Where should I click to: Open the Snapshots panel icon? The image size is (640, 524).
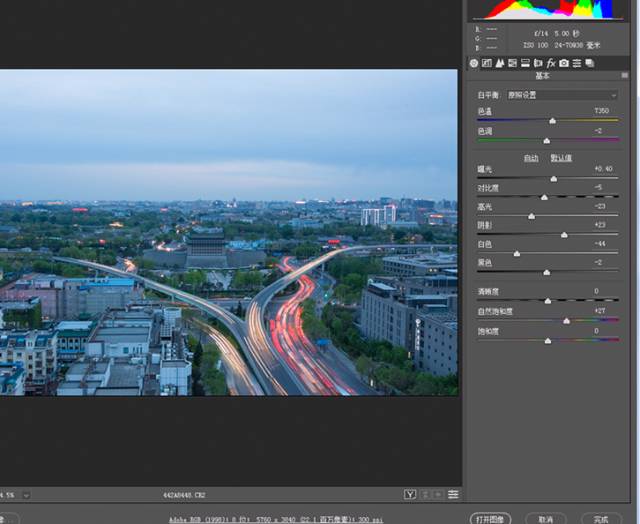click(x=590, y=63)
